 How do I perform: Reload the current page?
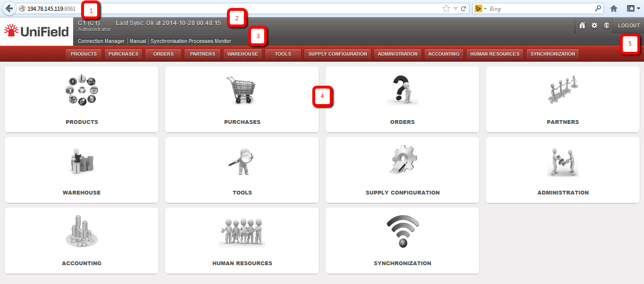tap(464, 8)
